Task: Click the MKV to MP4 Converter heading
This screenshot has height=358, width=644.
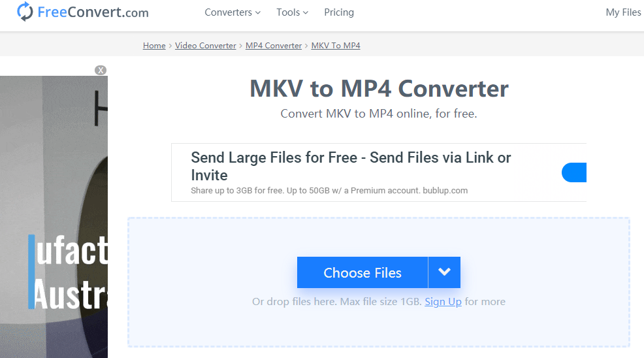Action: pyautogui.click(x=379, y=89)
